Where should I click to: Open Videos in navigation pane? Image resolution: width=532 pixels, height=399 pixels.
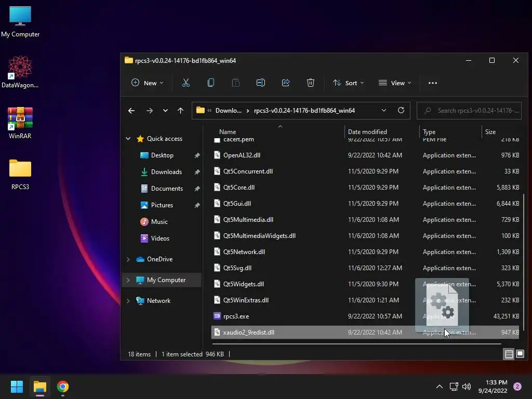tap(160, 238)
